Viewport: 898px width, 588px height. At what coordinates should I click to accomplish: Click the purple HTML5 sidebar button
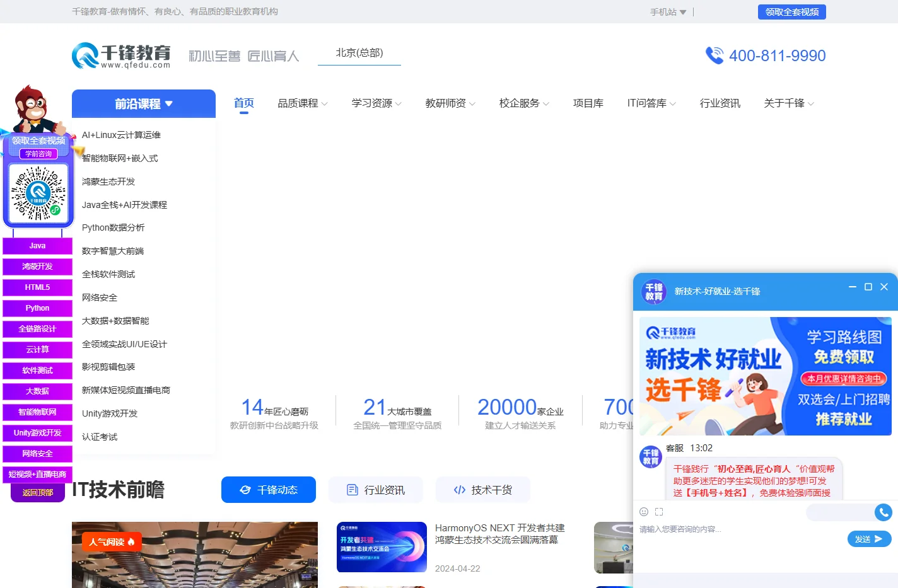point(37,287)
